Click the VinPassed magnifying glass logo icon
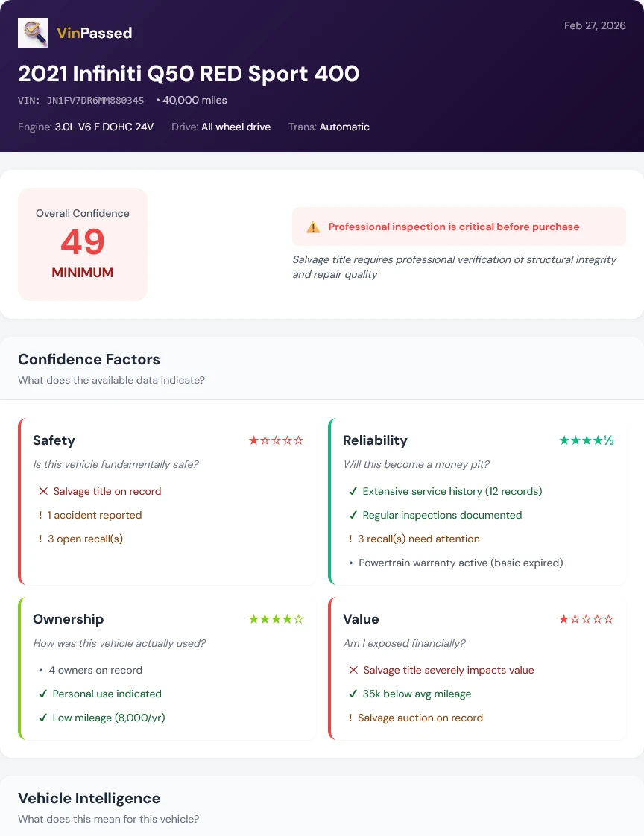The width and height of the screenshot is (644, 836). point(32,33)
